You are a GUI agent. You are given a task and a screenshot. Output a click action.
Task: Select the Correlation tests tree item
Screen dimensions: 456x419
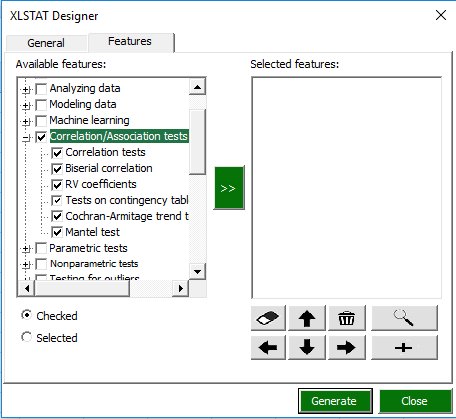click(x=105, y=152)
